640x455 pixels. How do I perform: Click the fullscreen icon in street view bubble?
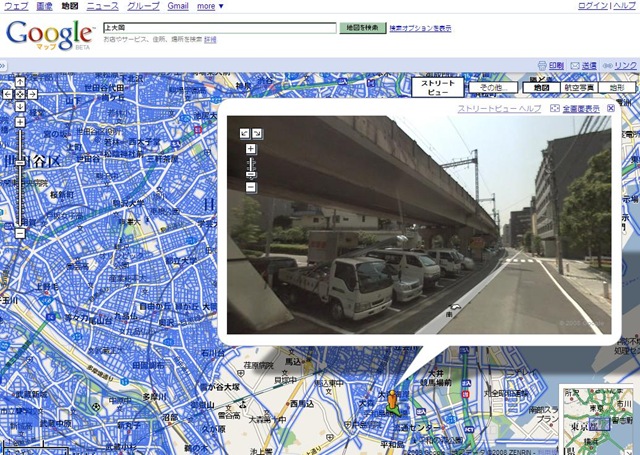click(555, 108)
